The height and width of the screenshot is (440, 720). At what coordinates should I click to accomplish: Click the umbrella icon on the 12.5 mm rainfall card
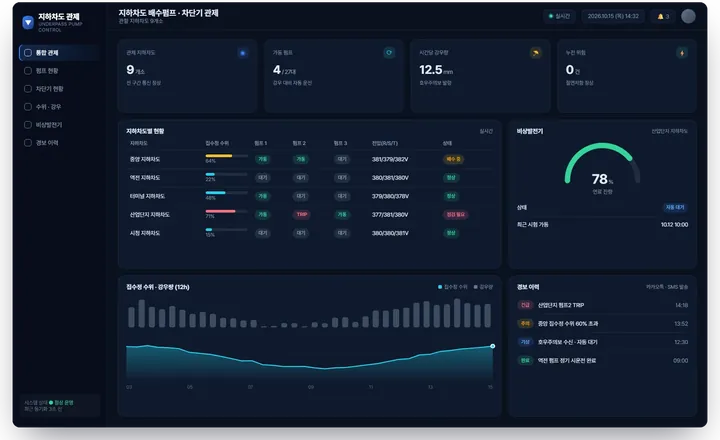pyautogui.click(x=535, y=53)
